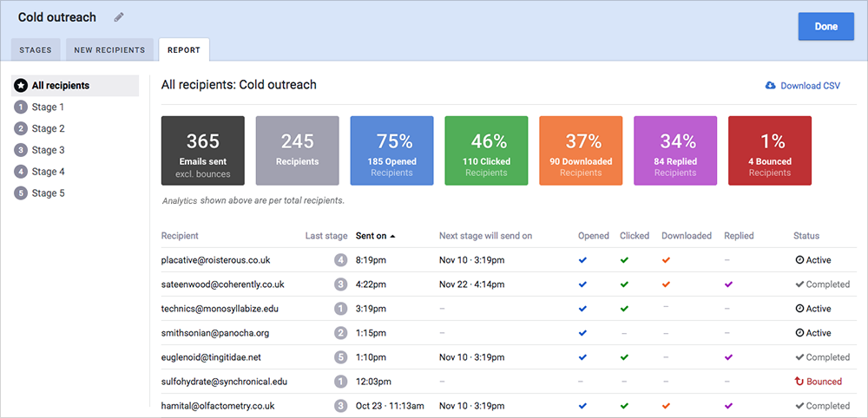Click the stage 5 badge on euglenoid row
868x418 pixels.
coord(340,357)
